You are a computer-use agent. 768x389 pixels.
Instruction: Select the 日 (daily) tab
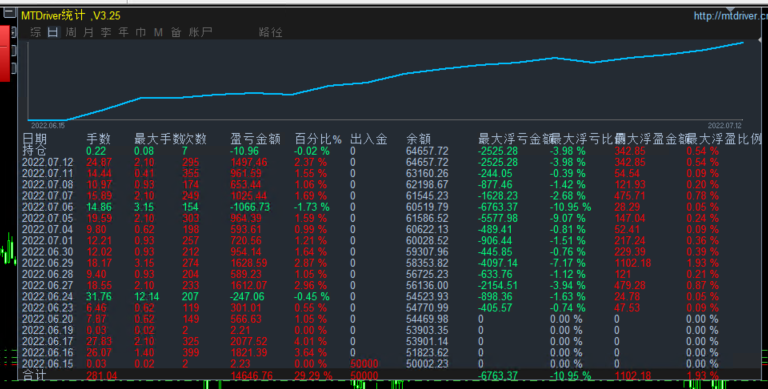click(53, 32)
